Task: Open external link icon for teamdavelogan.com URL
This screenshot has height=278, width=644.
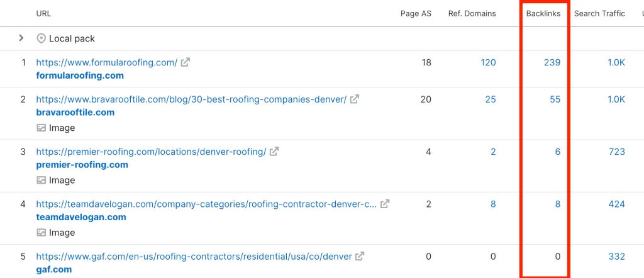Action: point(384,204)
